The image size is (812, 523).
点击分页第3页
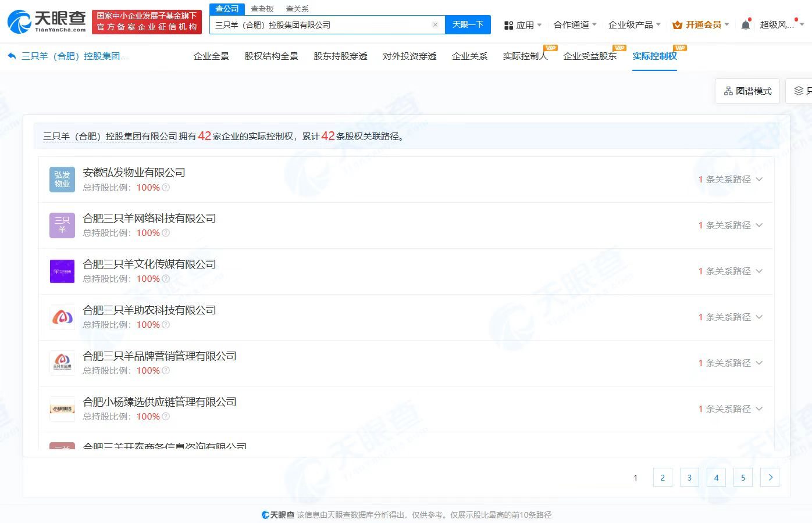coord(689,477)
